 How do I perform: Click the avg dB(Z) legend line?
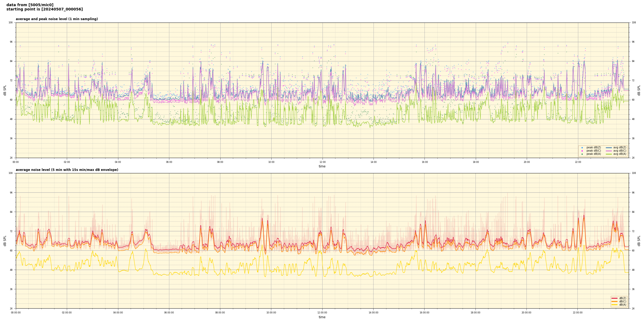609,148
